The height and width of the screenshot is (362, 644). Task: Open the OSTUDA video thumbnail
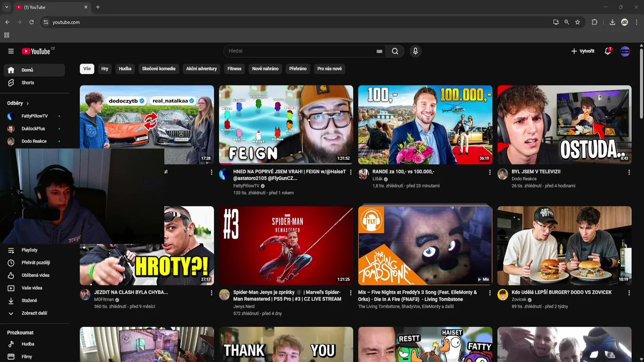click(x=565, y=125)
